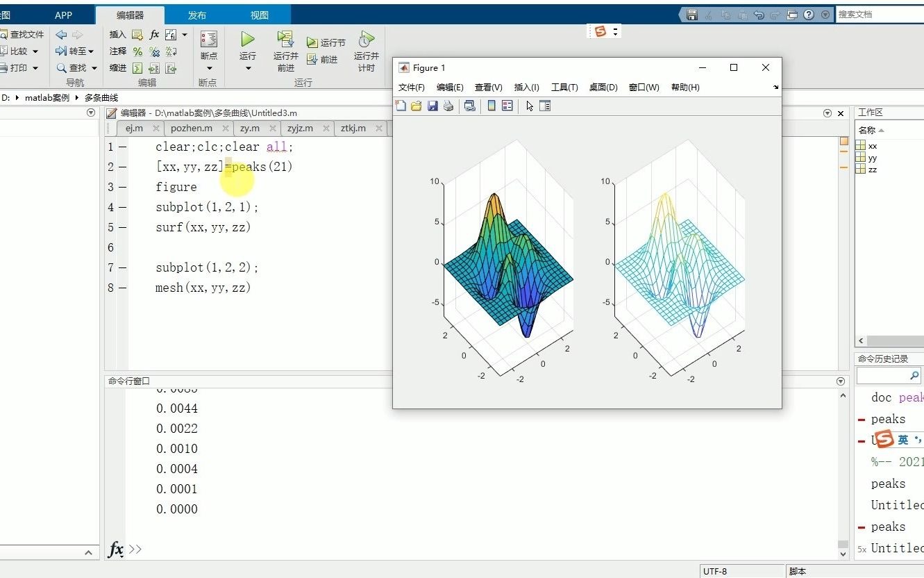
Task: Select variable xx in Workspace
Action: tap(873, 146)
